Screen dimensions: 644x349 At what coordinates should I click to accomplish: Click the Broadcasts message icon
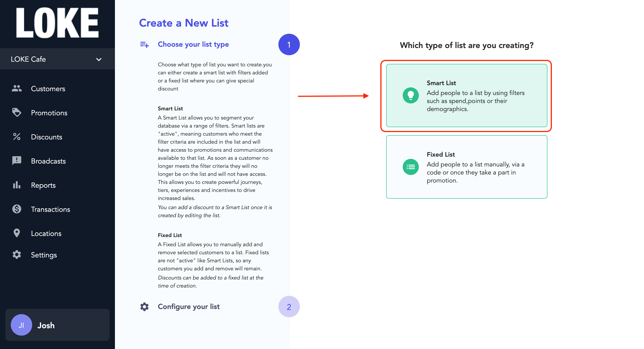point(17,161)
